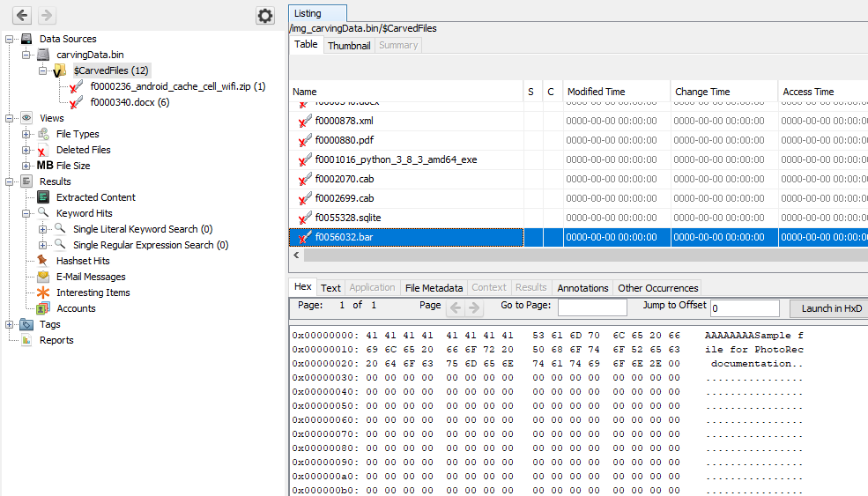Open the Other Occurrences tab

tap(658, 287)
